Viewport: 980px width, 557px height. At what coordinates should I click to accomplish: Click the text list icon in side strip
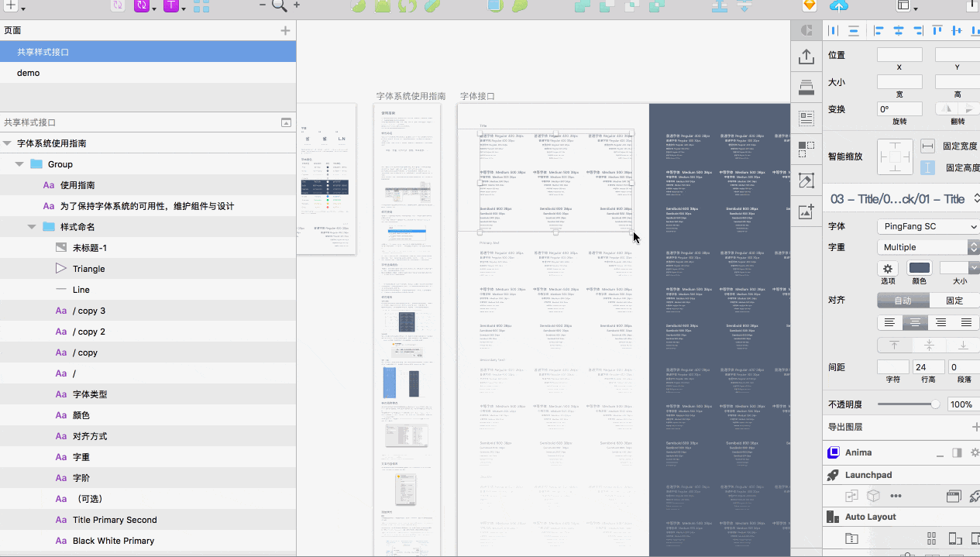tap(806, 118)
